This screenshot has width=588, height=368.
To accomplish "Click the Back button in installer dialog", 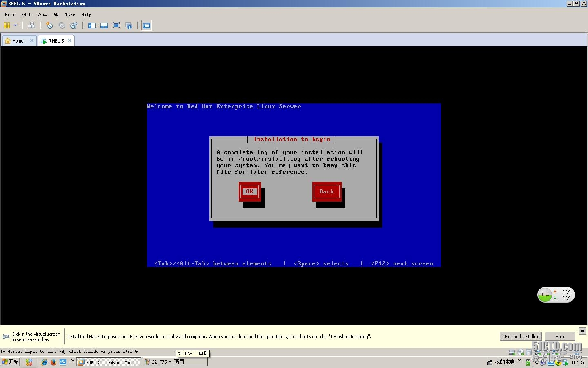I will click(327, 191).
